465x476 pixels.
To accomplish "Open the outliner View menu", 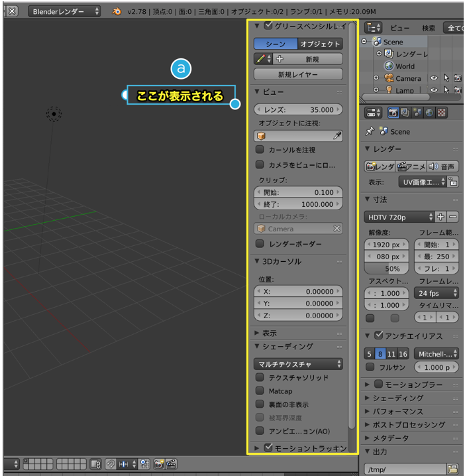I will click(x=400, y=29).
